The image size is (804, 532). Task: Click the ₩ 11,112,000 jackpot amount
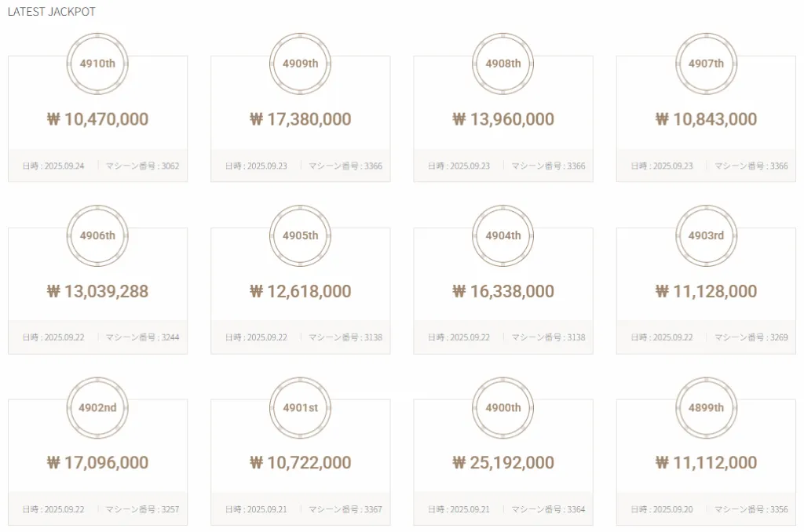pos(706,463)
